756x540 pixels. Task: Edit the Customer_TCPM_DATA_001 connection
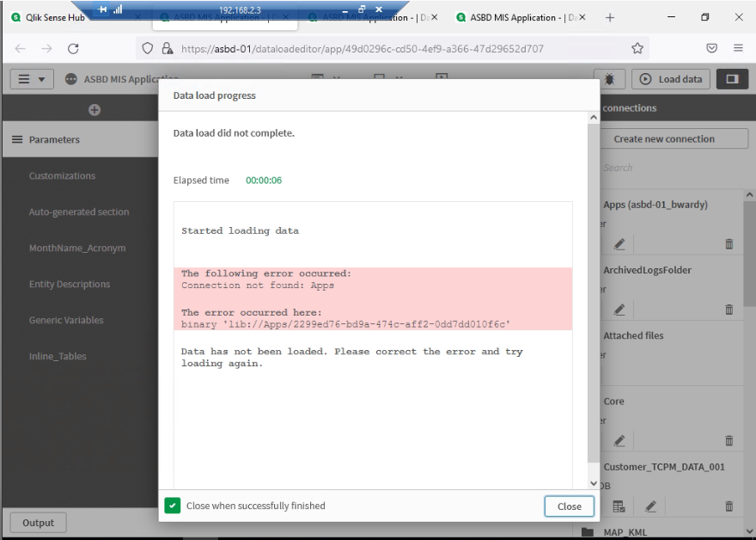(650, 506)
